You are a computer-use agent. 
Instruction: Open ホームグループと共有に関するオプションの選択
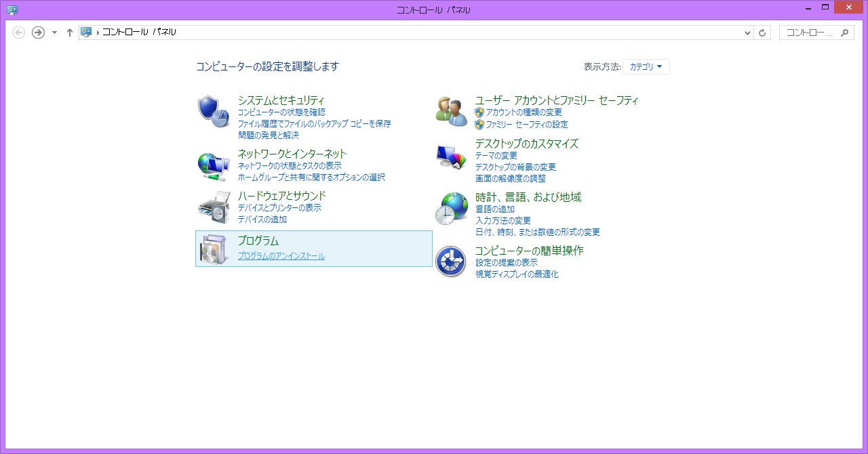pyautogui.click(x=311, y=178)
